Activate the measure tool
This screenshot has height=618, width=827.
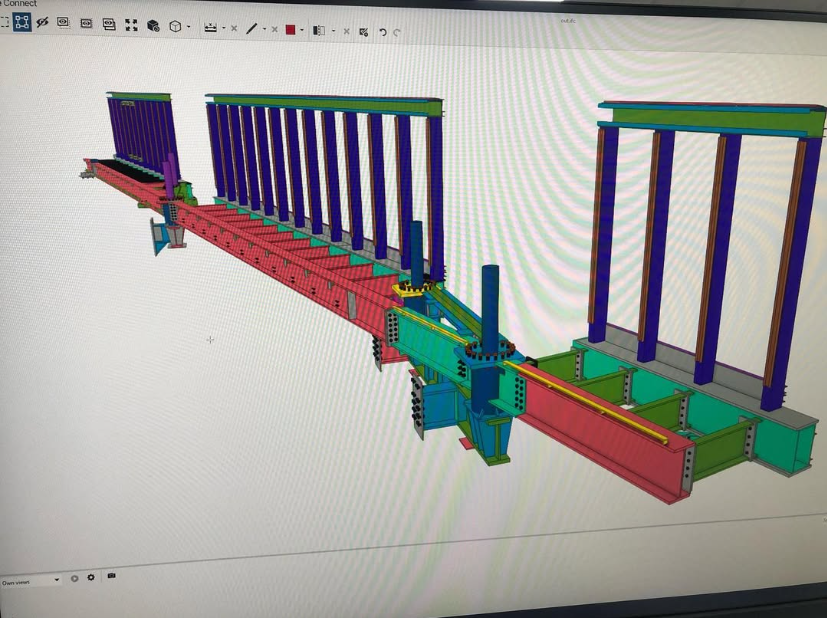pyautogui.click(x=209, y=25)
